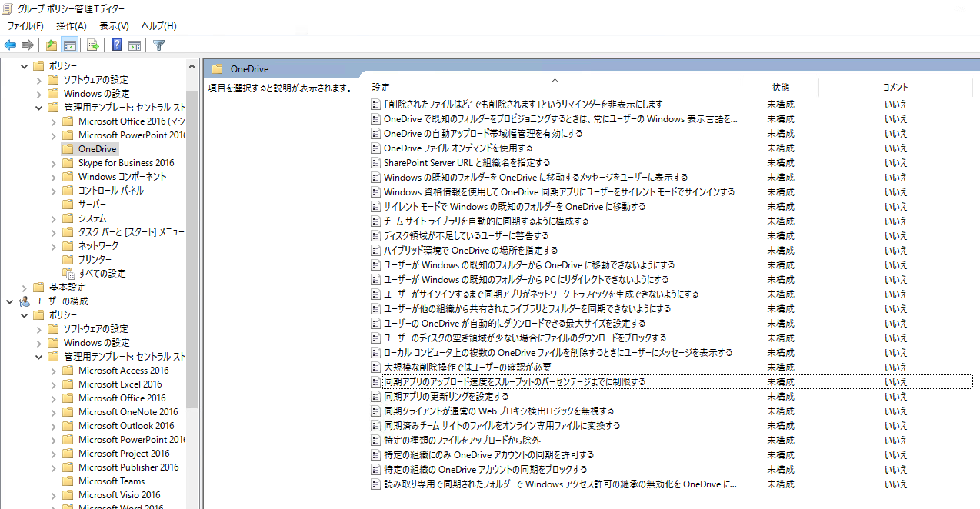Click the Forward arrow toolbar icon

coord(28,45)
